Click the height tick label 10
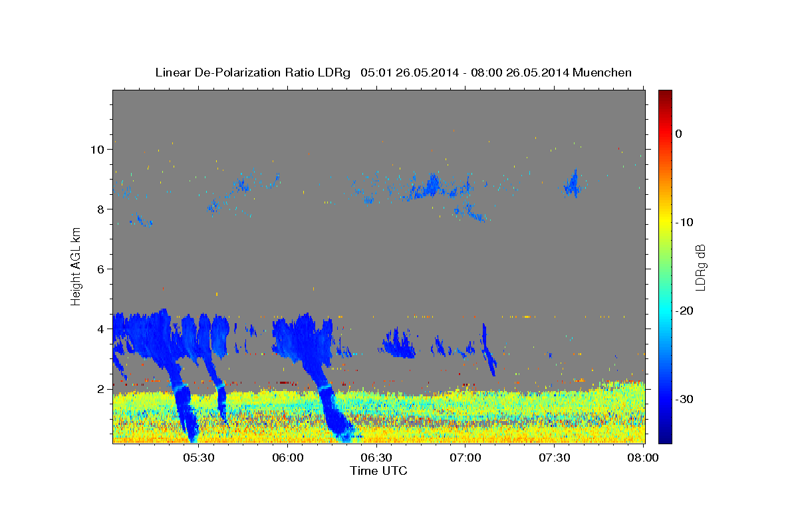Screen dimensions: 798x532 [x=97, y=150]
